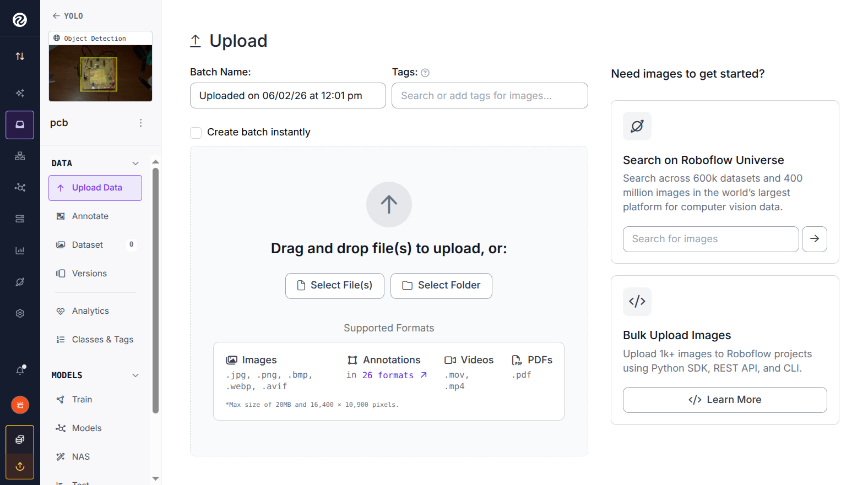Click the orange user avatar

tap(20, 405)
